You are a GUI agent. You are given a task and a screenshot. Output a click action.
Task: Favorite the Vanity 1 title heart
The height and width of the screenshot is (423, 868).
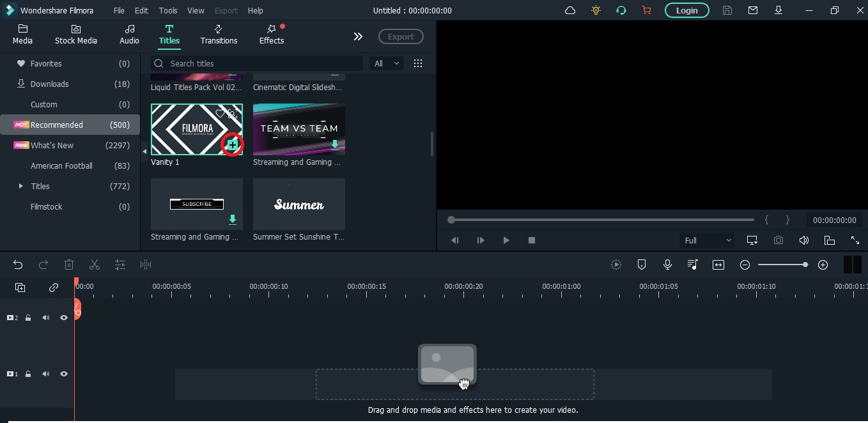[x=220, y=113]
